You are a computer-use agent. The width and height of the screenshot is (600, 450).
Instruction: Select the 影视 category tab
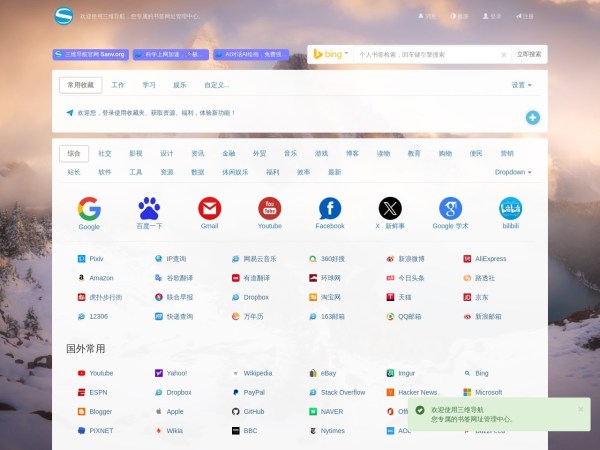(135, 153)
